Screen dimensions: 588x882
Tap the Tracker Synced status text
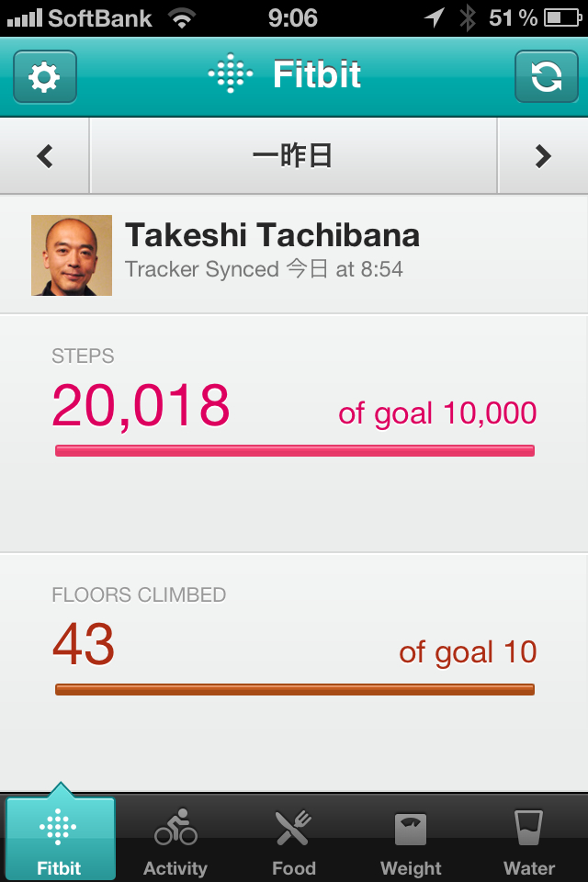coord(264,270)
